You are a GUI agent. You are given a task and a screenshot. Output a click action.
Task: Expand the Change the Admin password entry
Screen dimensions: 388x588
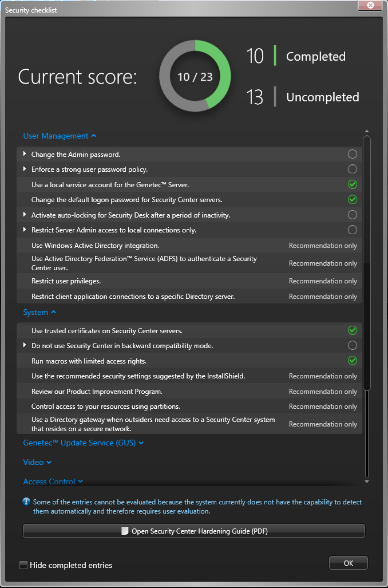(25, 154)
